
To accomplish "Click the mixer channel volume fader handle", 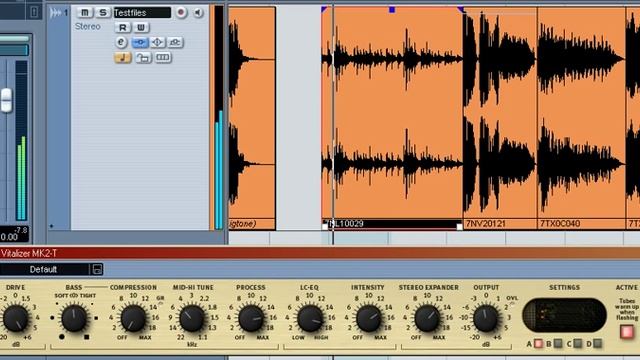I will tap(6, 100).
